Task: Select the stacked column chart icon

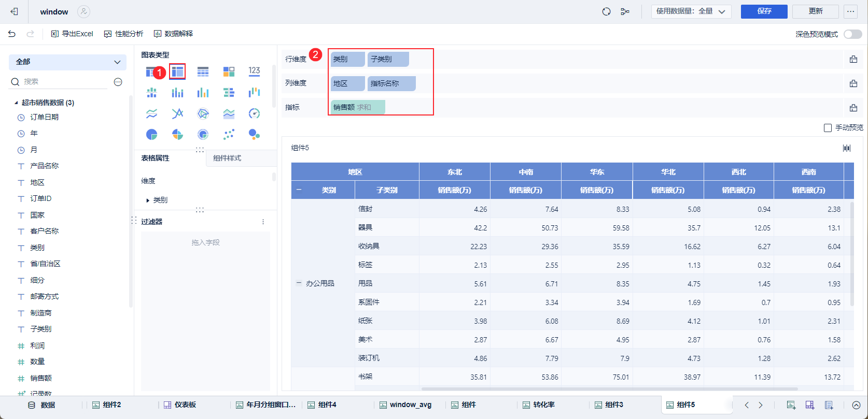Action: [177, 93]
